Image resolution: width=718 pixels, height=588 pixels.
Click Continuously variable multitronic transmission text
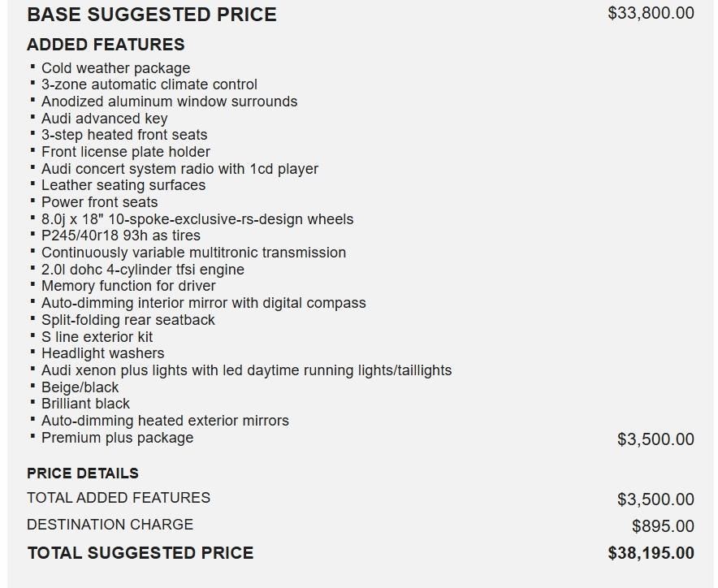(193, 253)
